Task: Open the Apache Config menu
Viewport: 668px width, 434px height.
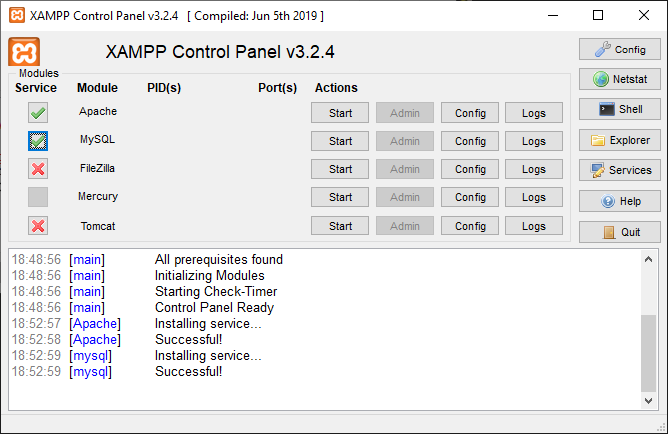Action: point(470,113)
